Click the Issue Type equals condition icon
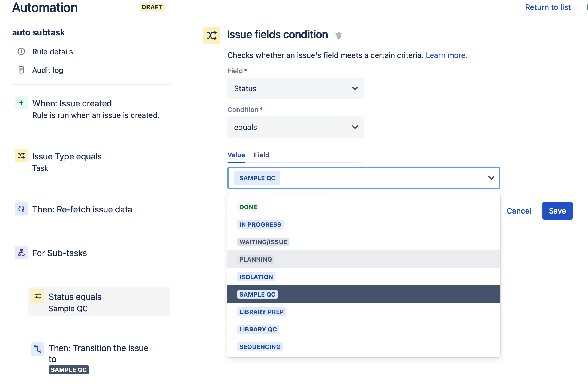 21,156
